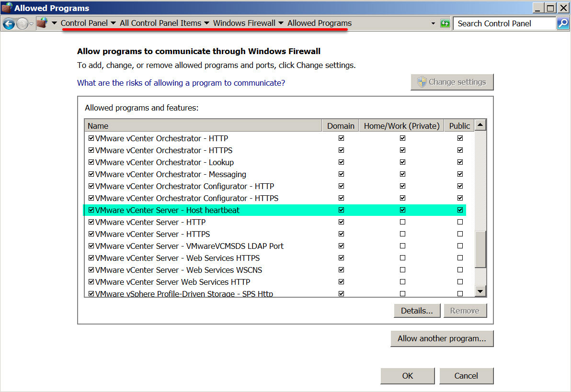This screenshot has width=571, height=392.
Task: Enable Public for vCenter Server Web Services HTTP
Action: click(460, 282)
